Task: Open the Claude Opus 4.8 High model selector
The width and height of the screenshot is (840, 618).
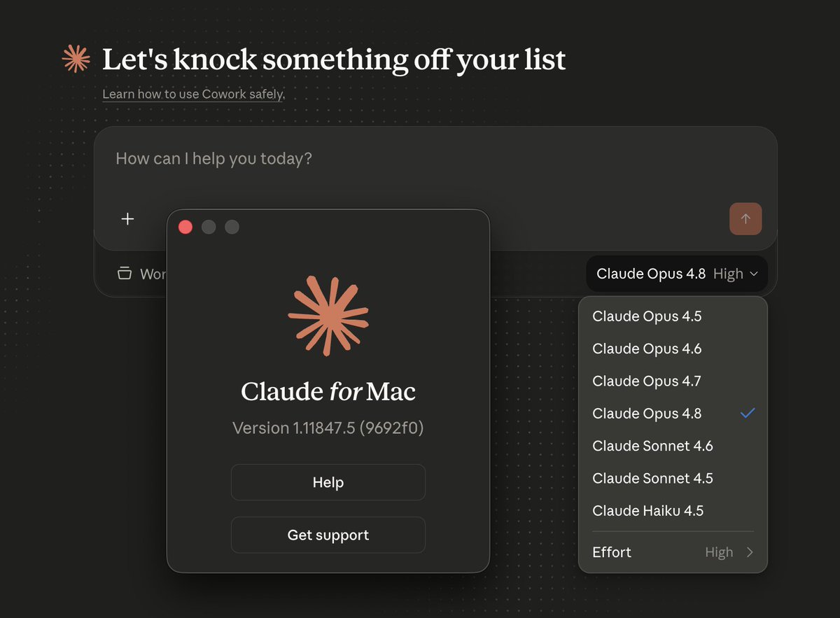Action: [677, 274]
